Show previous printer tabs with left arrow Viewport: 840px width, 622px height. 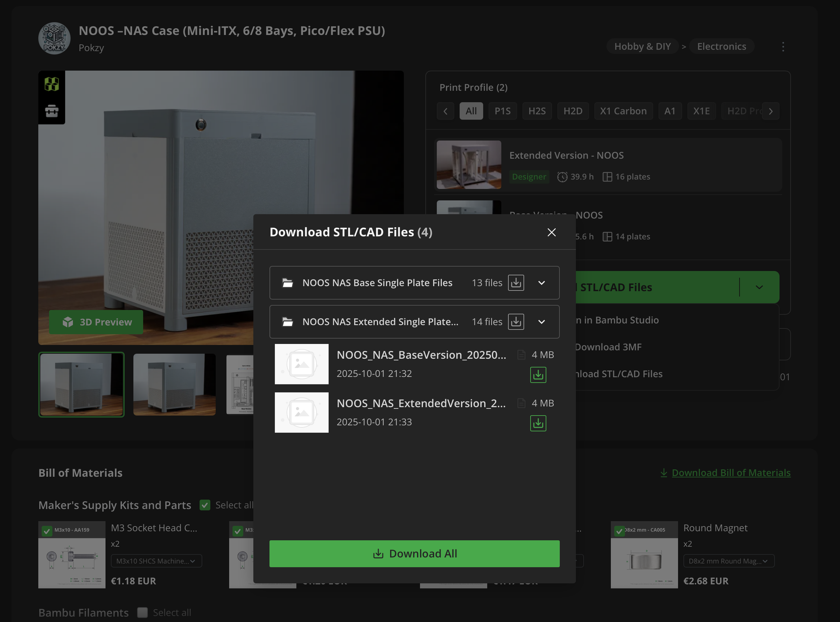click(446, 111)
